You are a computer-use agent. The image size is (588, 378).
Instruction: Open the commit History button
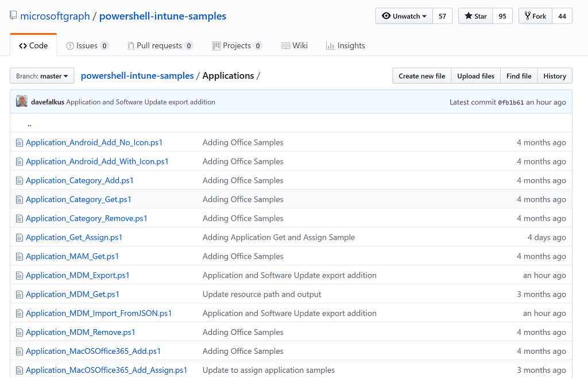(x=555, y=76)
